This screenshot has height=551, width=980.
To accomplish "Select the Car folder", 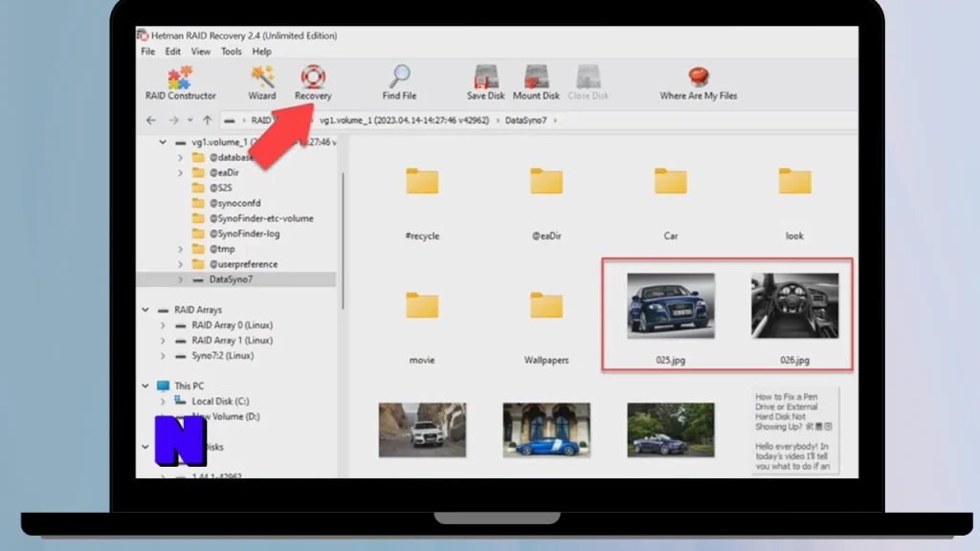I will (x=671, y=181).
